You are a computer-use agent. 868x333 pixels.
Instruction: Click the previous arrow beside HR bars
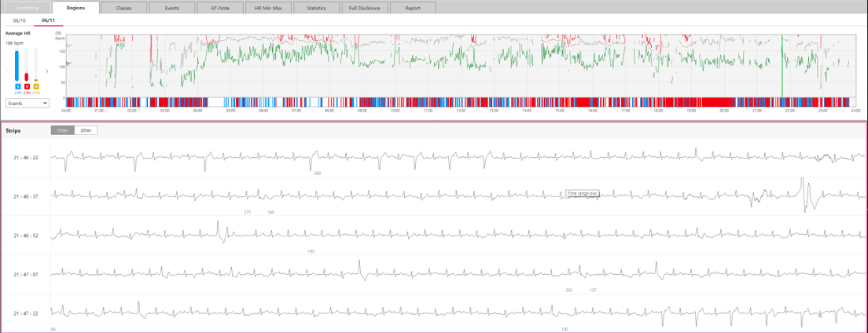(8, 71)
